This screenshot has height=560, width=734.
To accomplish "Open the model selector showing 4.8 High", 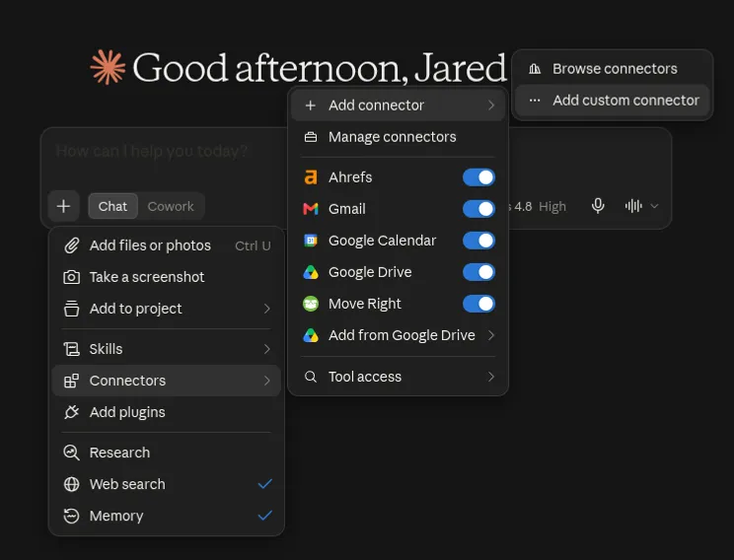I will point(537,206).
